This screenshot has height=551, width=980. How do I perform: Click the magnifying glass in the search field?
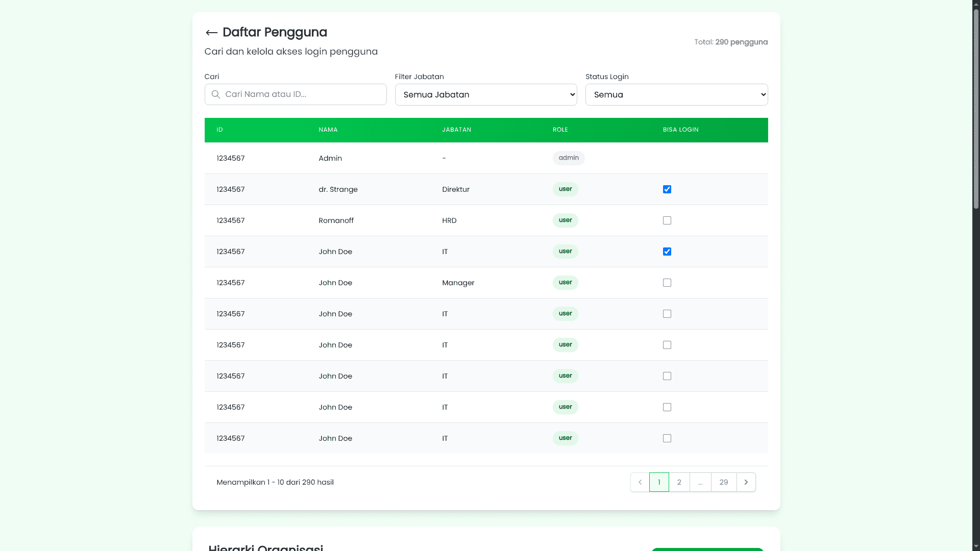pyautogui.click(x=215, y=94)
